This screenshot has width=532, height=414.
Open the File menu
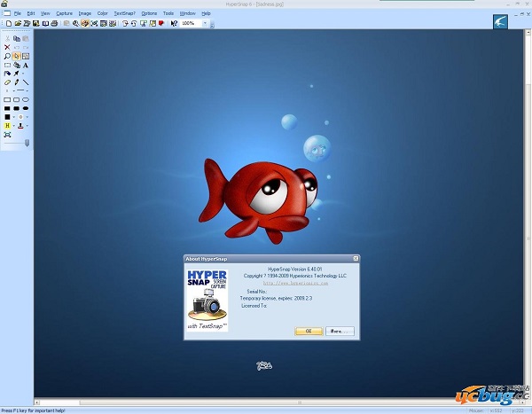click(18, 13)
